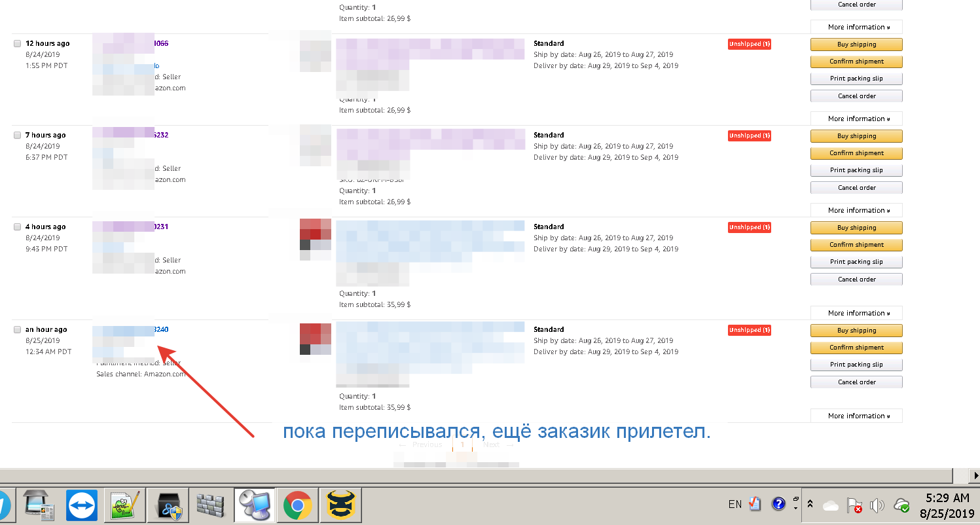
Task: Buy shipping for the 7-hours-ago order
Action: pyautogui.click(x=856, y=136)
